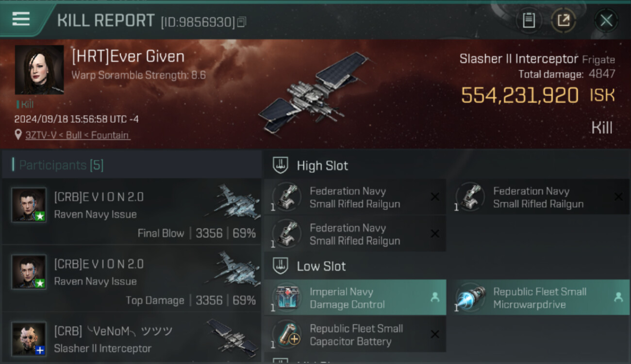Open E V I O N 2.0 Final Blow entry
631x364 pixels.
(132, 212)
